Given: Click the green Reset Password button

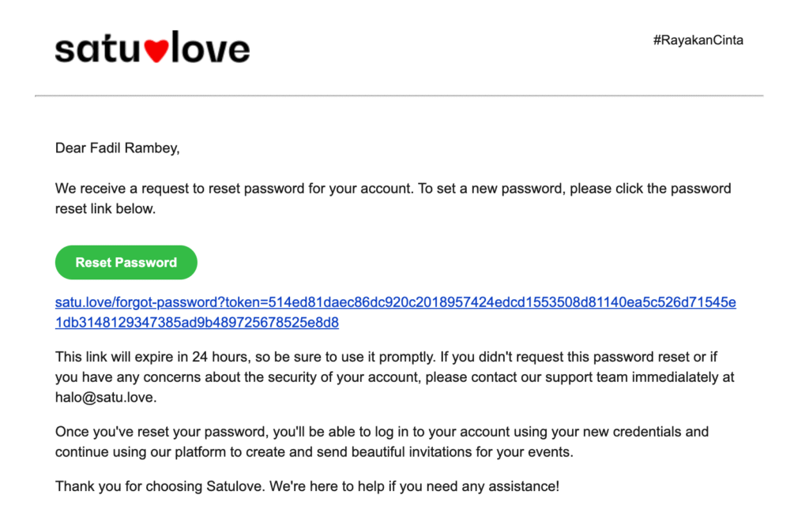Looking at the screenshot, I should [x=126, y=262].
